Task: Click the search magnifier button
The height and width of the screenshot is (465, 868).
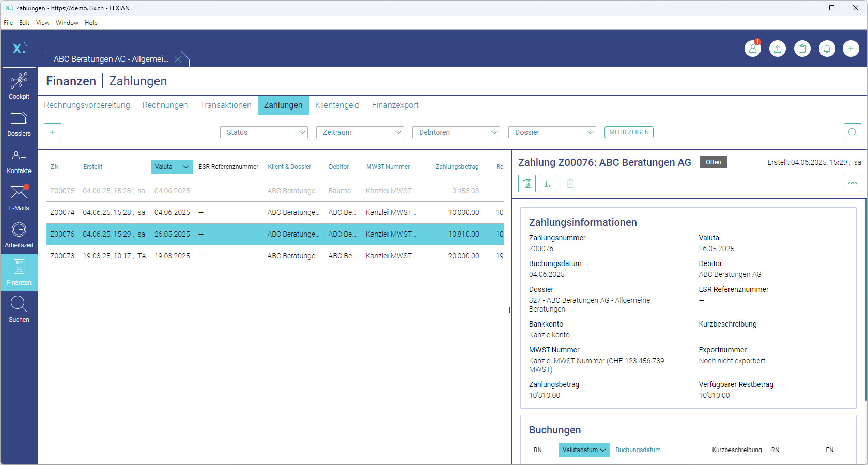Action: click(853, 132)
